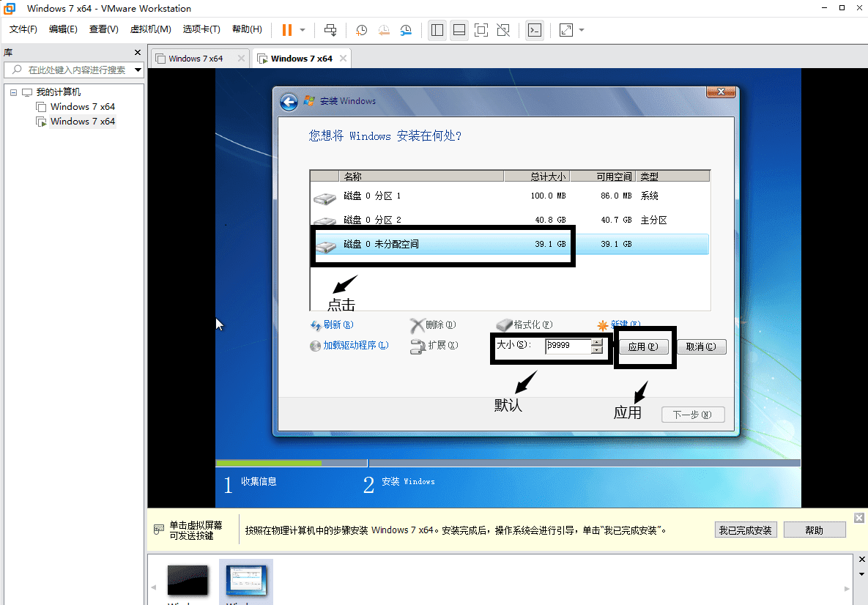Open the 选项卡(T) menu
This screenshot has height=605, width=868.
[201, 29]
